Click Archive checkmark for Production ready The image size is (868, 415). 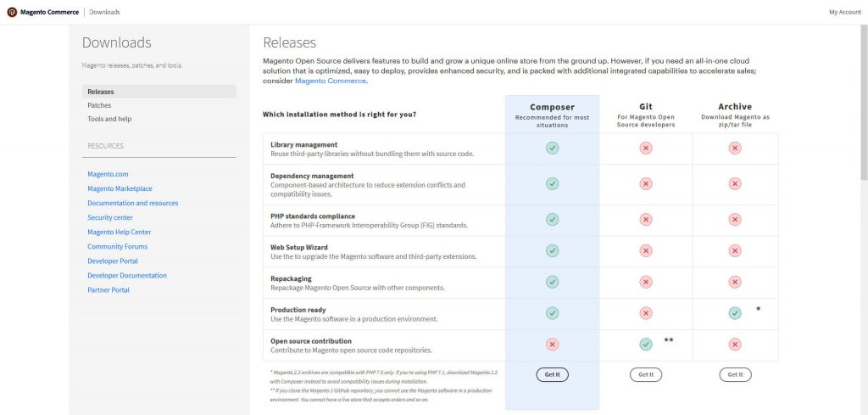(735, 313)
